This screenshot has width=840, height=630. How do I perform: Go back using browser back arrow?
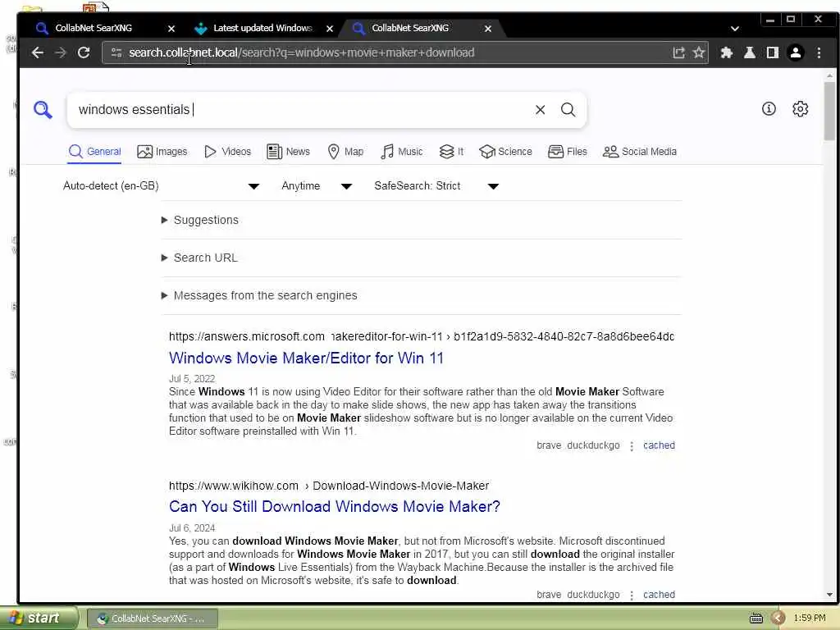coord(38,52)
